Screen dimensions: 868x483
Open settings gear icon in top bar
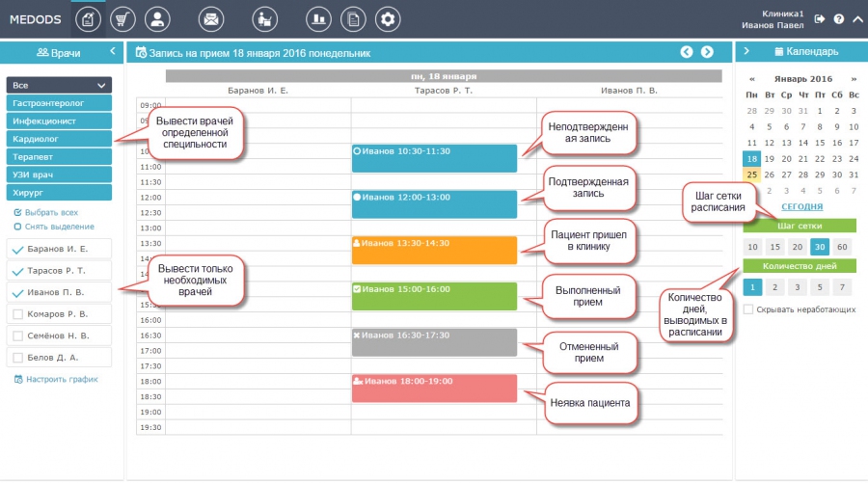(388, 20)
